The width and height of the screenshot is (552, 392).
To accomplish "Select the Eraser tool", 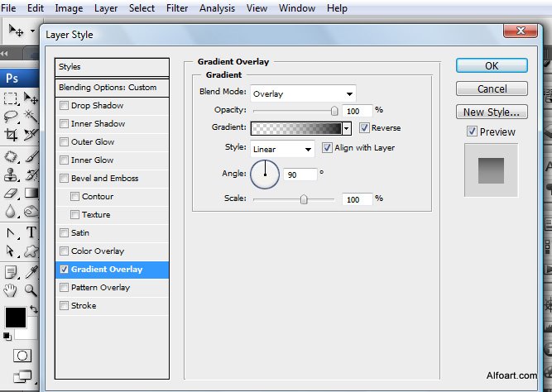I will 11,193.
